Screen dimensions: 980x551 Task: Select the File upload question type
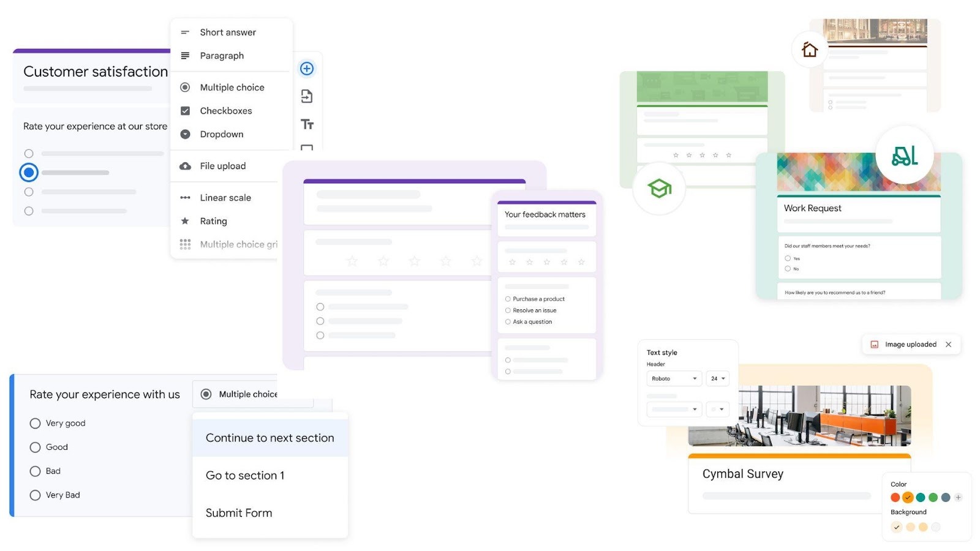[222, 165]
